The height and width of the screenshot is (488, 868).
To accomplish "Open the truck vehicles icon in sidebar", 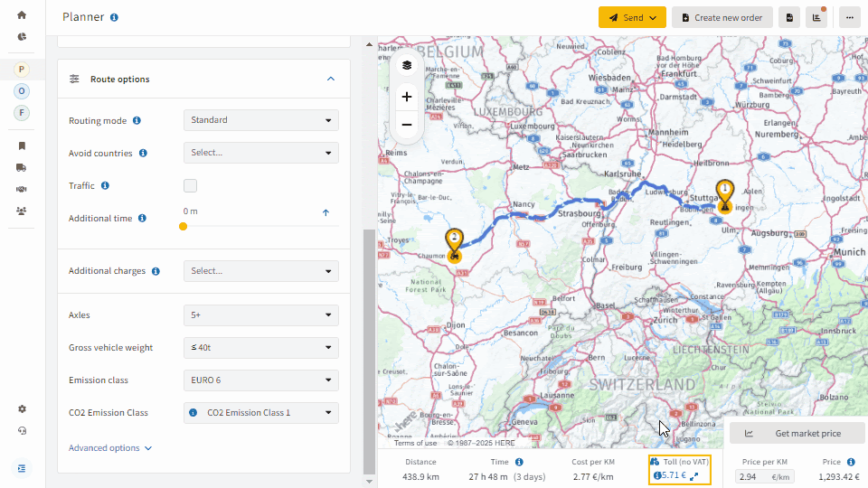I will [22, 168].
